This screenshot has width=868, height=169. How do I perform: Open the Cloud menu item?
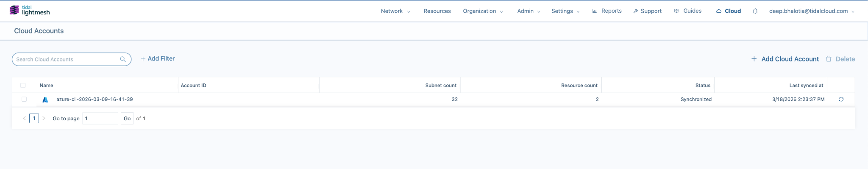pyautogui.click(x=728, y=11)
